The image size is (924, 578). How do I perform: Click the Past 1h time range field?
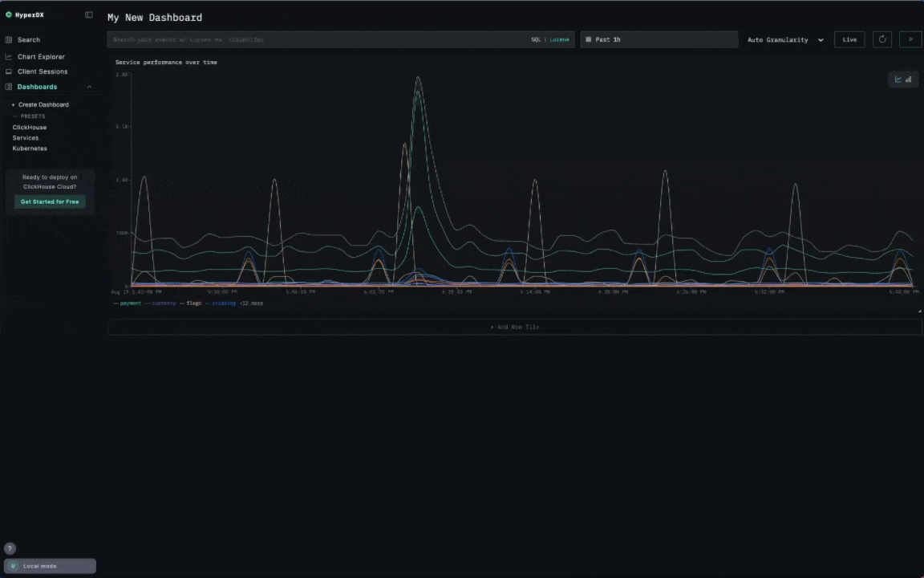point(659,39)
